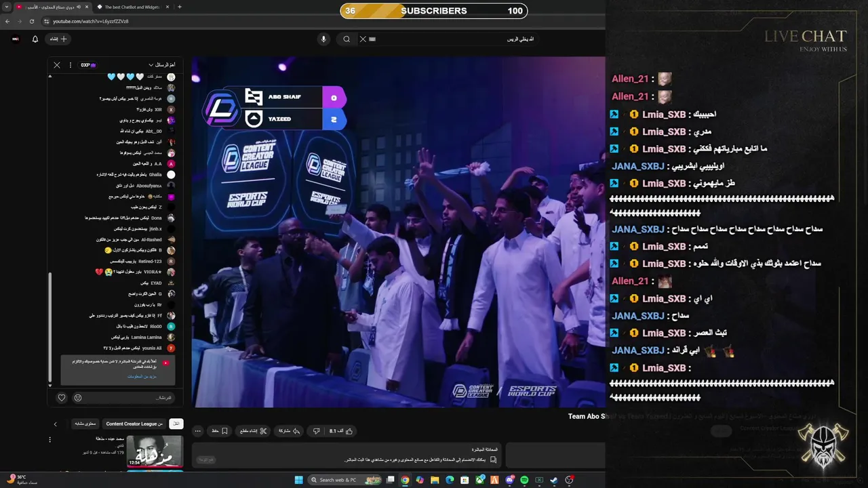Open the emoji picker in chat input
Image resolution: width=868 pixels, height=488 pixels.
[78, 398]
